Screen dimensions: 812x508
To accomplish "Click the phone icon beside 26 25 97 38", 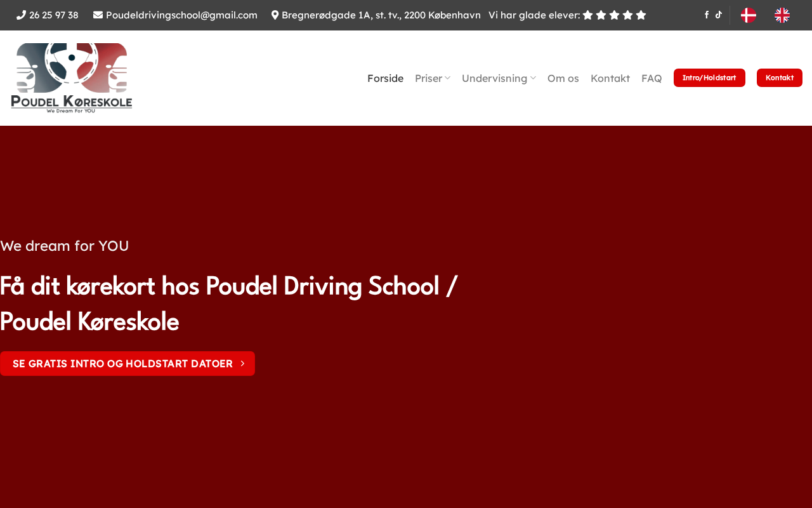I will tap(21, 15).
